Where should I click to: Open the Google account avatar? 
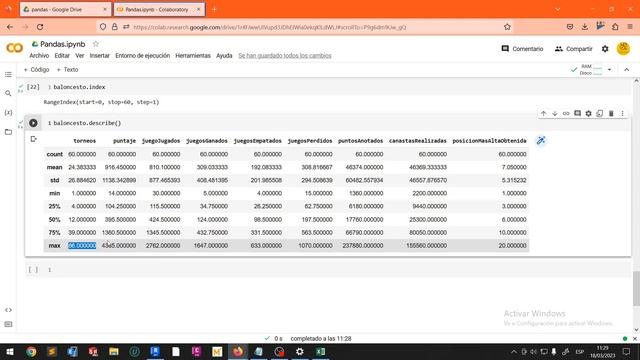point(623,49)
